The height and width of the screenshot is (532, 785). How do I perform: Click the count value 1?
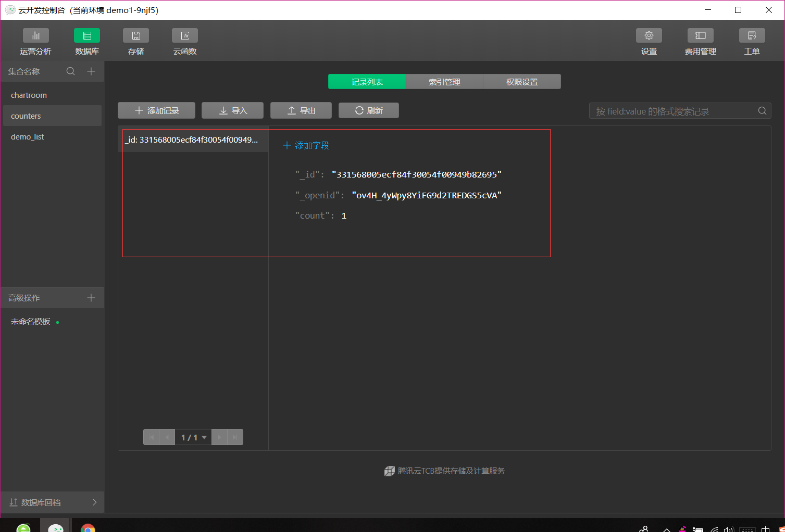point(344,216)
